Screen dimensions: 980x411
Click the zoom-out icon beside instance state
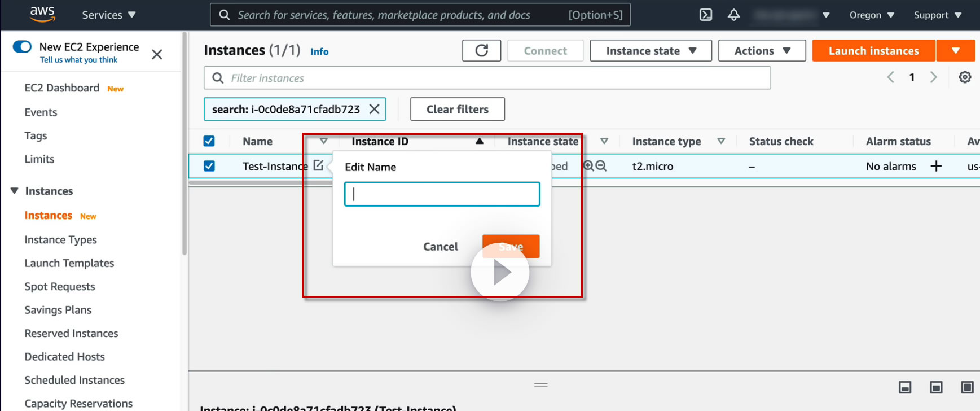click(x=601, y=166)
